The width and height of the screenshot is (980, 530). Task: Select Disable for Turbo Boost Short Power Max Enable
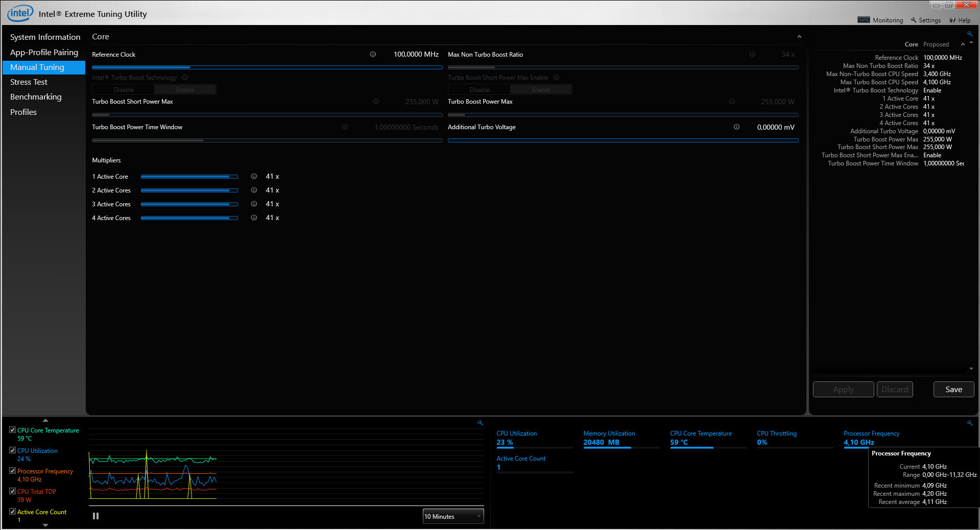[480, 90]
